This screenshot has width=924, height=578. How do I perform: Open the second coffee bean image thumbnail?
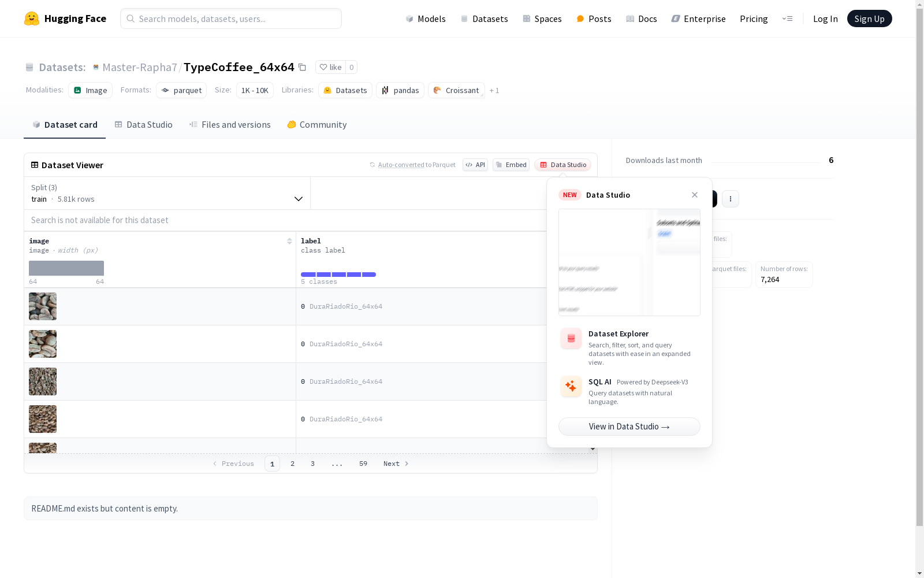43,344
